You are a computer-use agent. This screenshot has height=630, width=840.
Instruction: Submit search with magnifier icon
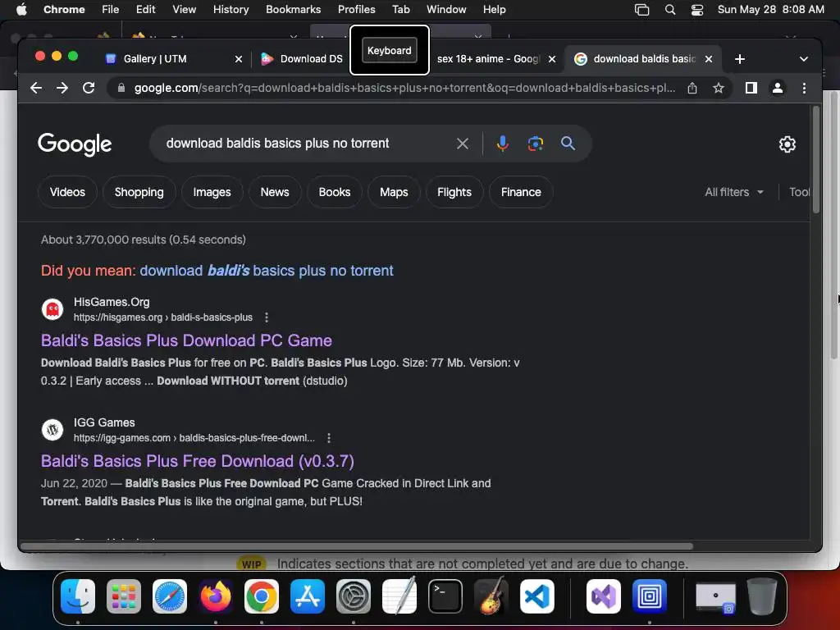[568, 143]
